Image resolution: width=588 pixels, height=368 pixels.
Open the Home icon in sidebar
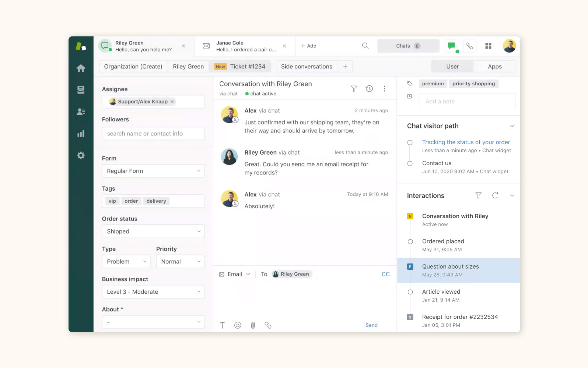pos(81,68)
